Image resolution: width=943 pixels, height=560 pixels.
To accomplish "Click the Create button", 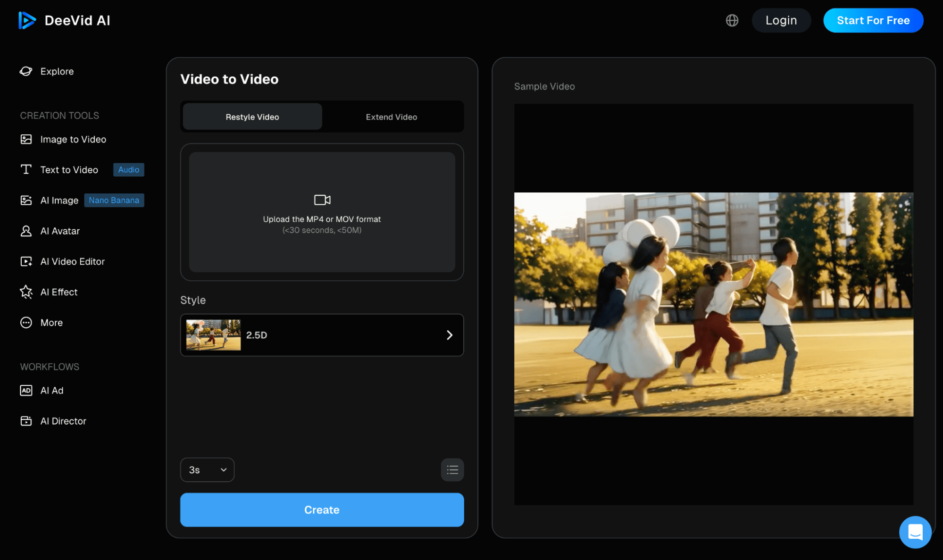I will [322, 510].
